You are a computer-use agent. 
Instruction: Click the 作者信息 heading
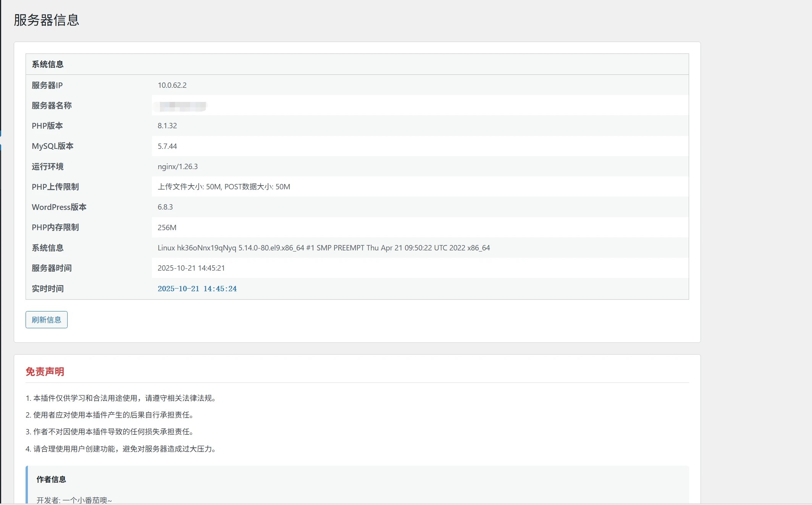coord(51,479)
